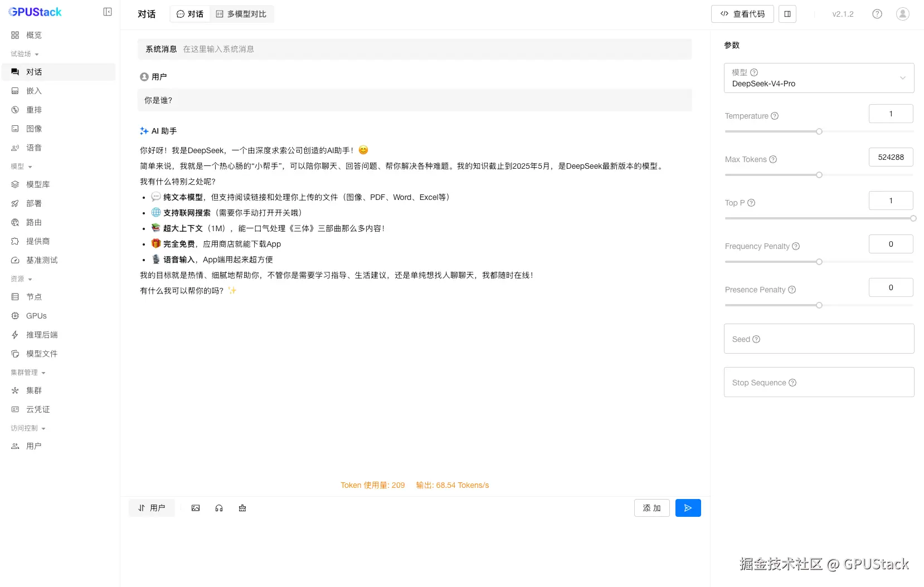Collapse the 资源 sidebar group
The image size is (924, 587).
pos(22,279)
